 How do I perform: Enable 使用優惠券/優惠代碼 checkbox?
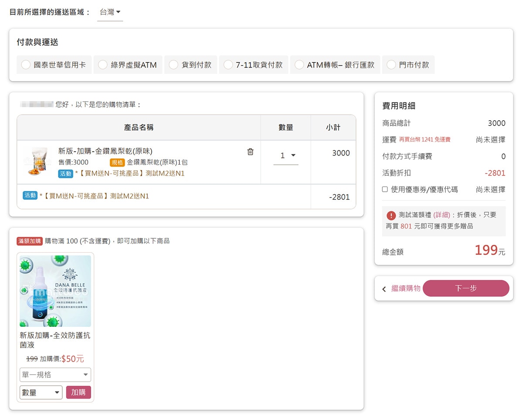pyautogui.click(x=385, y=190)
